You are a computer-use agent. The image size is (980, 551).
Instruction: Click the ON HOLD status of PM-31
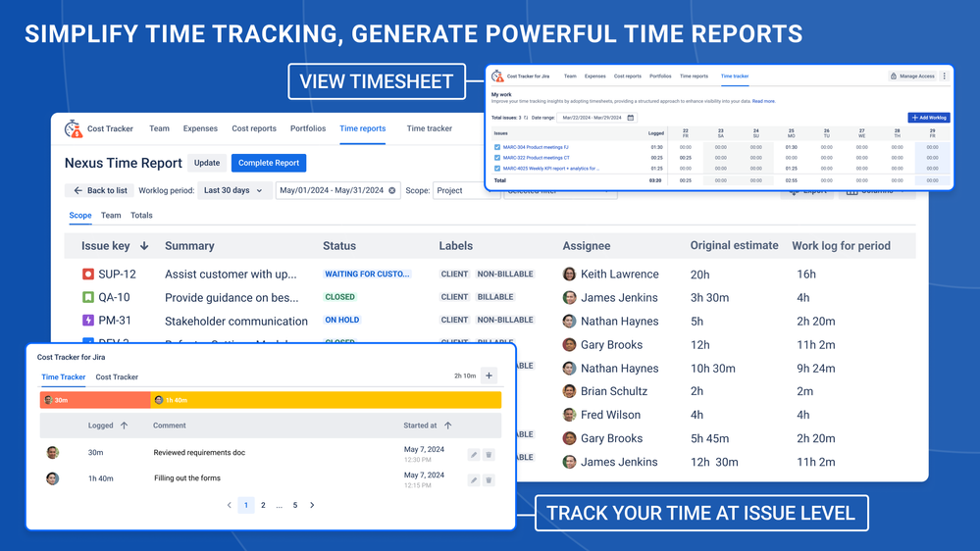(x=342, y=320)
